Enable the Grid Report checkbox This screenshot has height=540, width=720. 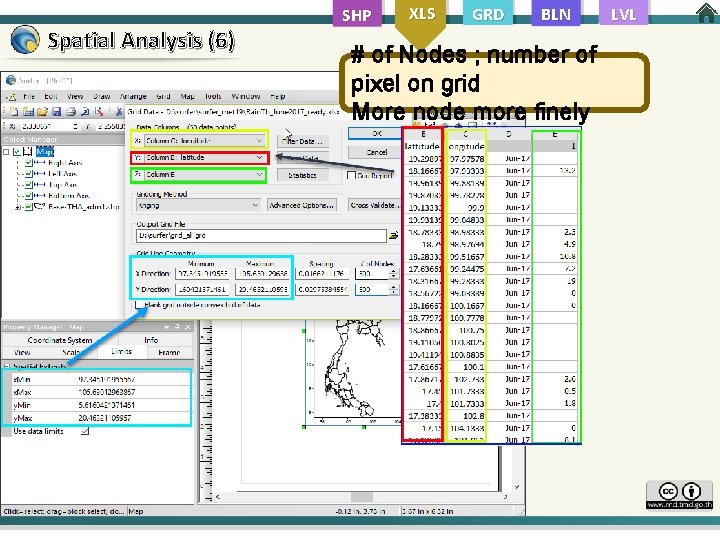pos(351,175)
